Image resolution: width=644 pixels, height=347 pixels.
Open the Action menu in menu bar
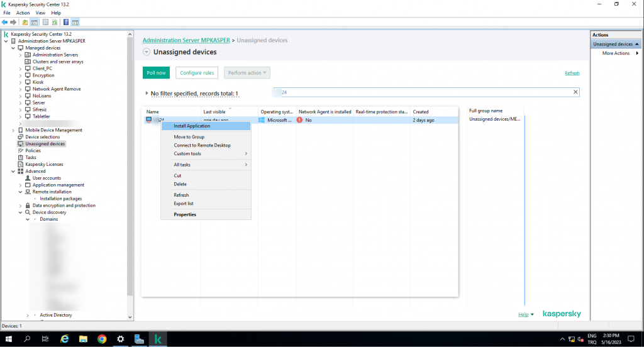click(23, 13)
